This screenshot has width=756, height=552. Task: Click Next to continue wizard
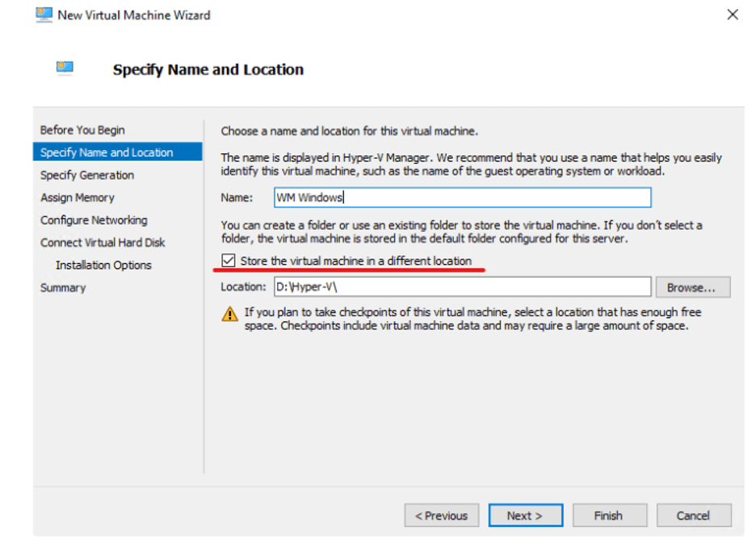(525, 516)
